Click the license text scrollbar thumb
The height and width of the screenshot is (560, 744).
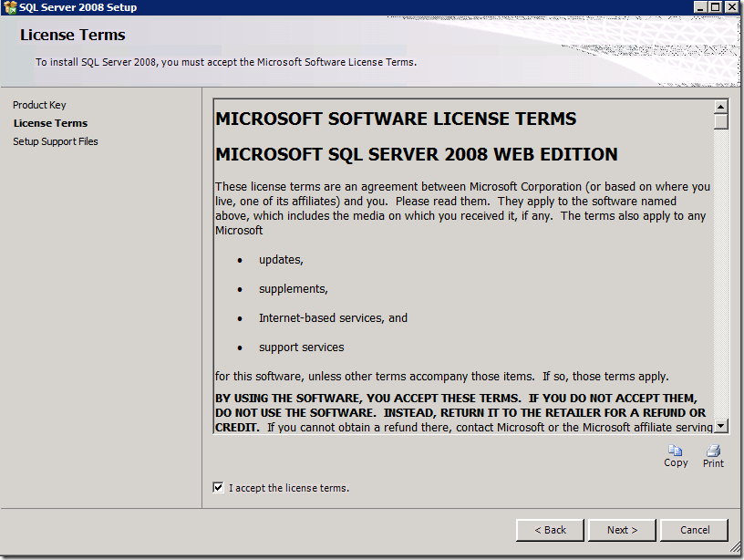coord(720,121)
